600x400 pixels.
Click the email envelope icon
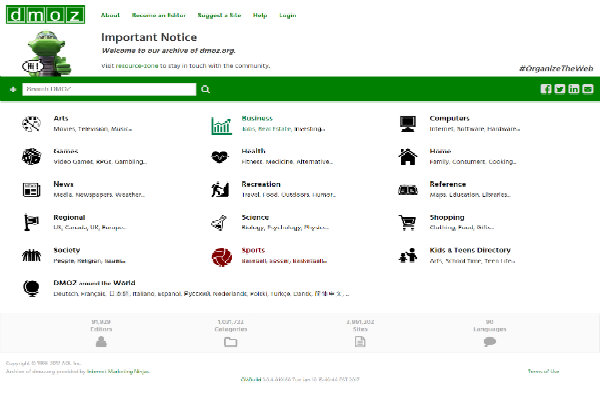[x=588, y=89]
